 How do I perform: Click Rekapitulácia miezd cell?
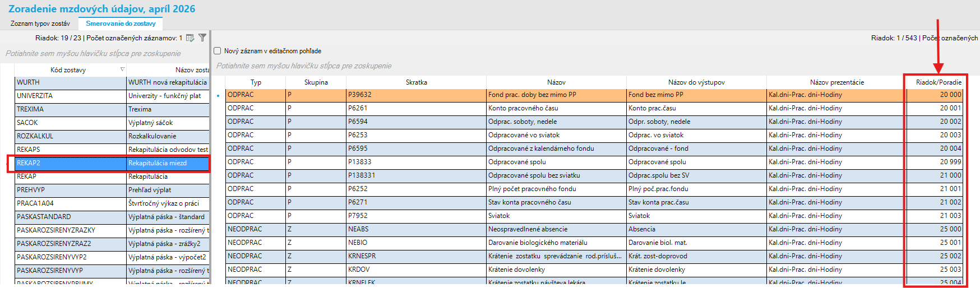click(168, 163)
